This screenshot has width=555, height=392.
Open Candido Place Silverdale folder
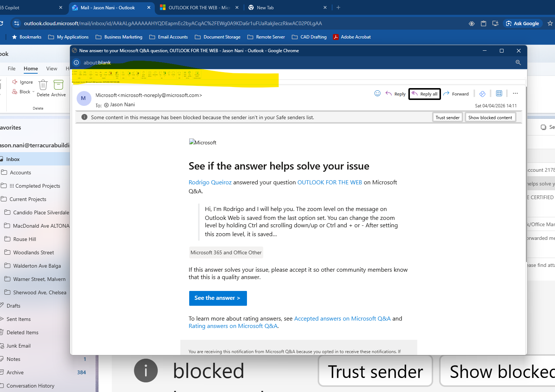coord(36,212)
